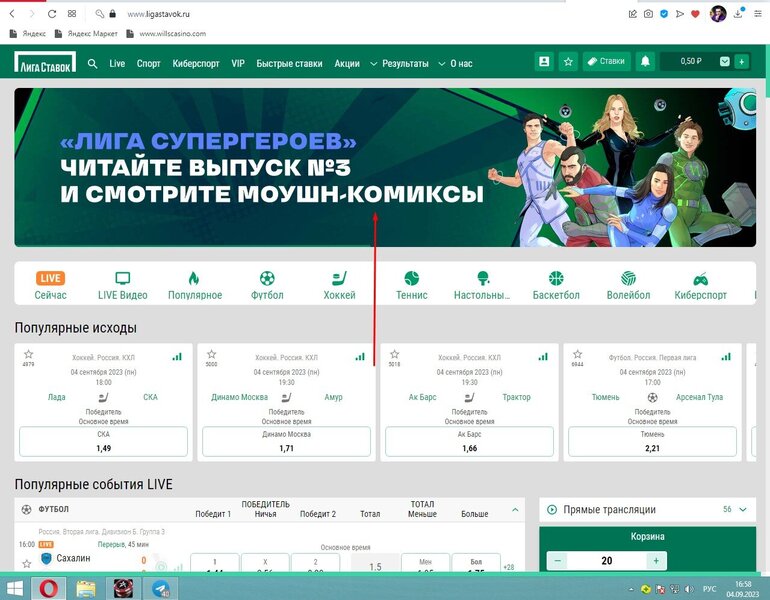
Task: Open File Explorer from the taskbar
Action: 85,588
